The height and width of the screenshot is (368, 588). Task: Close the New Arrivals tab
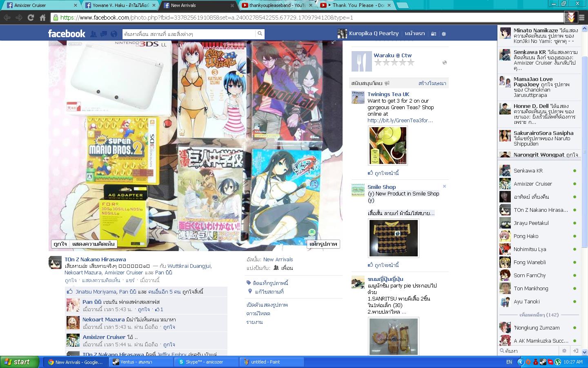click(232, 5)
